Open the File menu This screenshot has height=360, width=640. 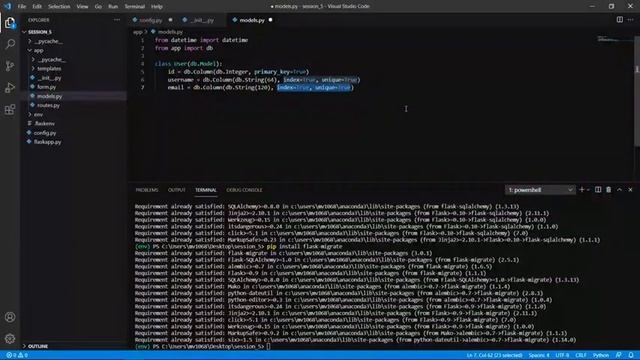(22, 7)
